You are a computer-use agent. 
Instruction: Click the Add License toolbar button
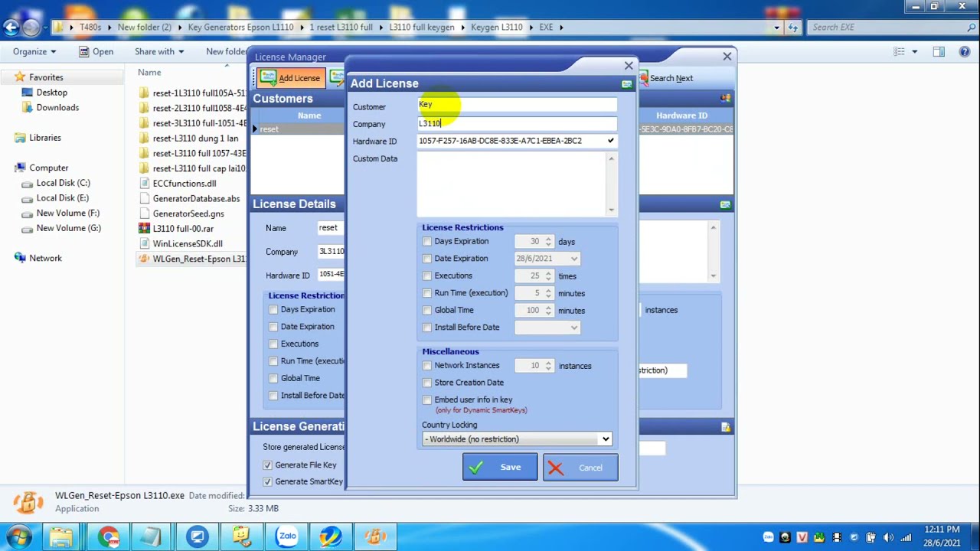(x=289, y=78)
